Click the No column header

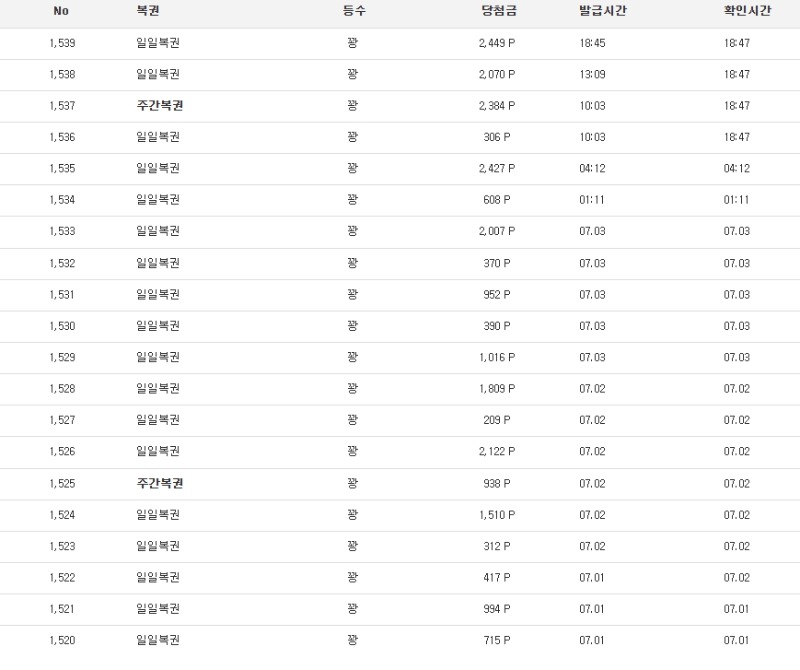[x=61, y=10]
